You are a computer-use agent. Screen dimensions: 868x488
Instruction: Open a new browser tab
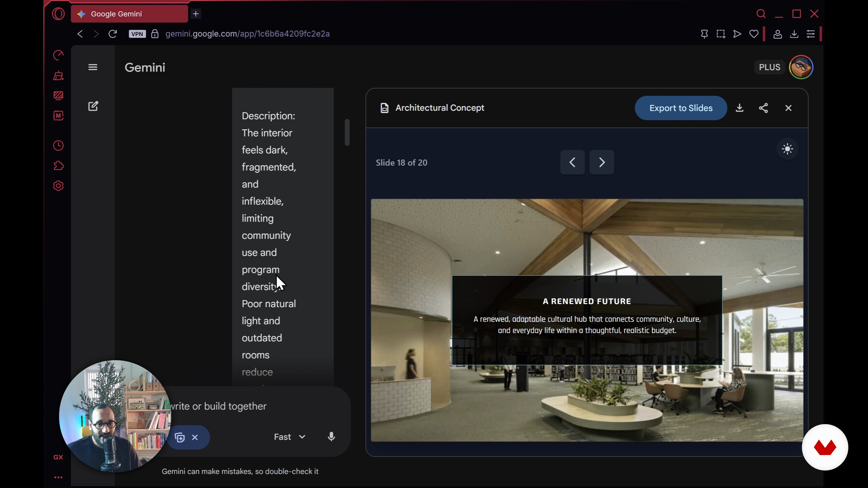196,14
